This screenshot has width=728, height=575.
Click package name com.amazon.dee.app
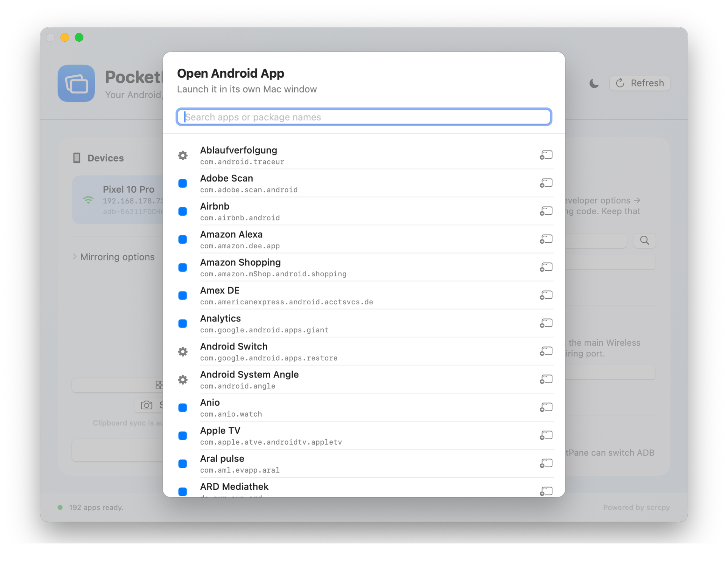click(240, 246)
